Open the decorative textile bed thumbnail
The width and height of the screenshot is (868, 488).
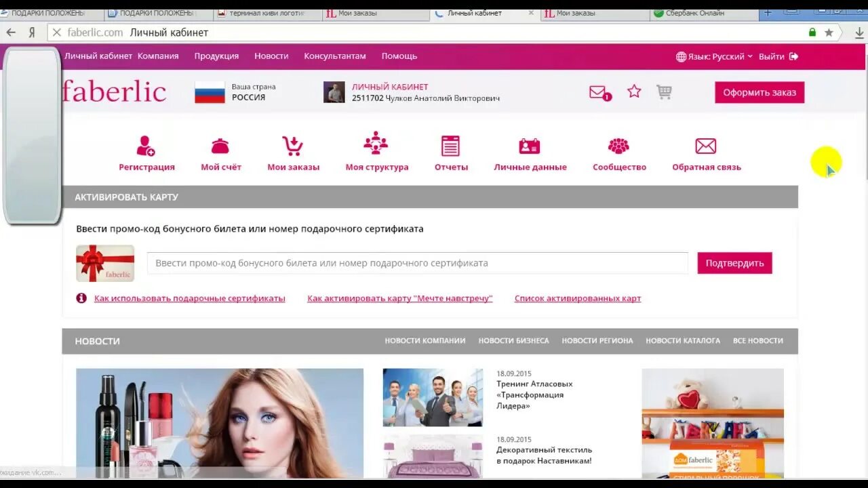point(433,456)
